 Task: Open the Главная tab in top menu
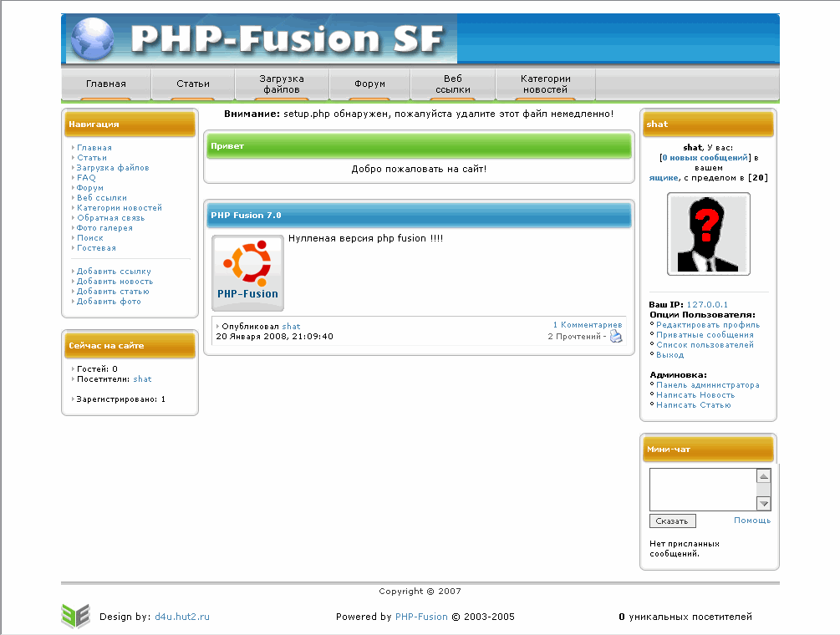[x=106, y=84]
